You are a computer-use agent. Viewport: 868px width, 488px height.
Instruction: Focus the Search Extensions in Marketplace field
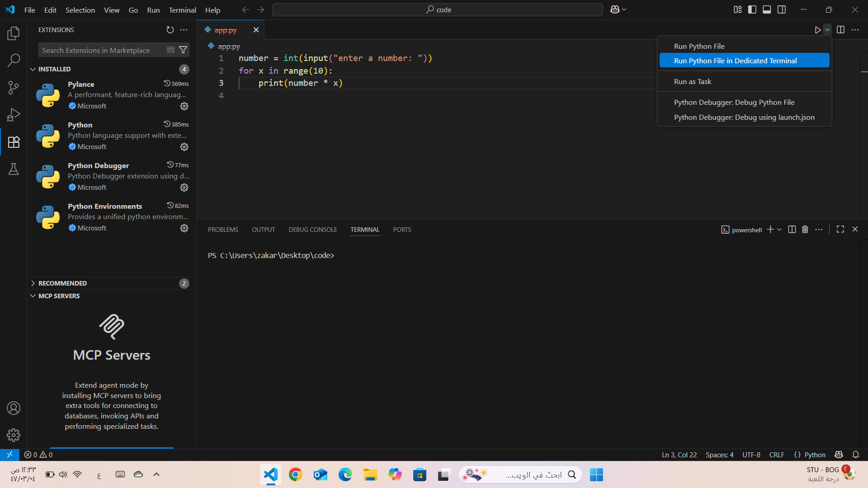(x=102, y=50)
